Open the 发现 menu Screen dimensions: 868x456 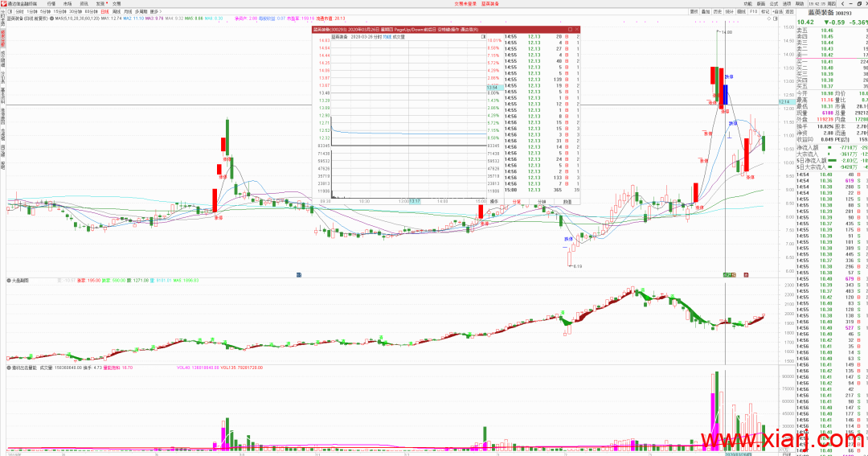click(x=100, y=3)
